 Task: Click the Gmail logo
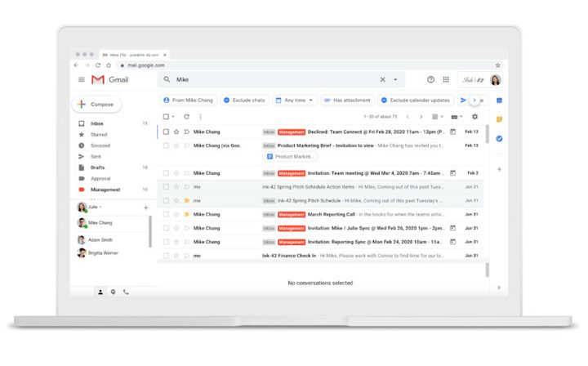110,79
